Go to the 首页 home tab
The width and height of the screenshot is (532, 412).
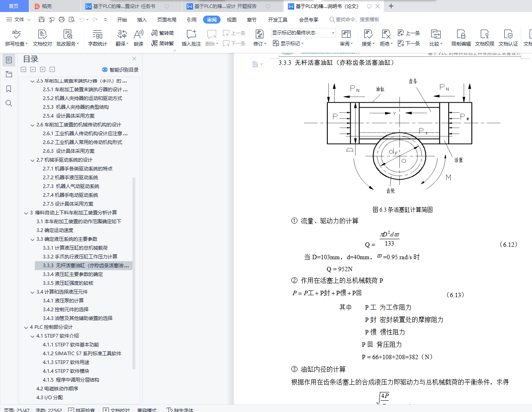tap(14, 6)
